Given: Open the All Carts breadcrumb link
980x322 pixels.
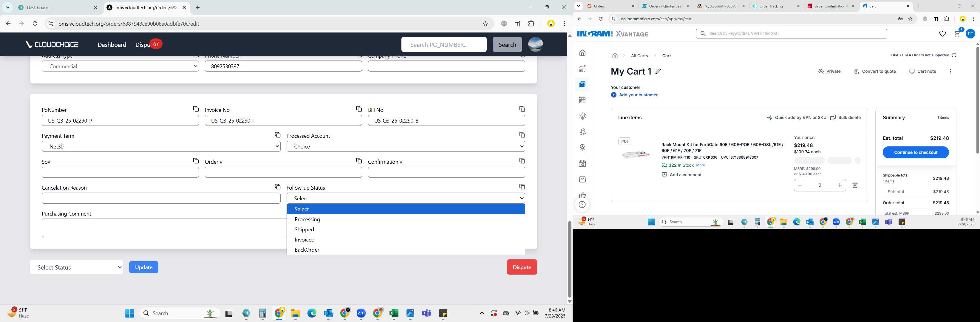Looking at the screenshot, I should click(x=639, y=56).
